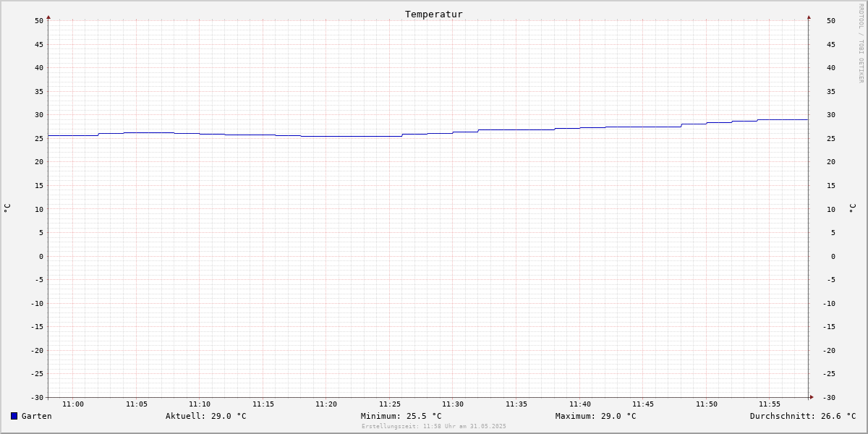Viewport: 868px width, 434px height.
Task: Click the 11:35 time axis label
Action: click(516, 404)
